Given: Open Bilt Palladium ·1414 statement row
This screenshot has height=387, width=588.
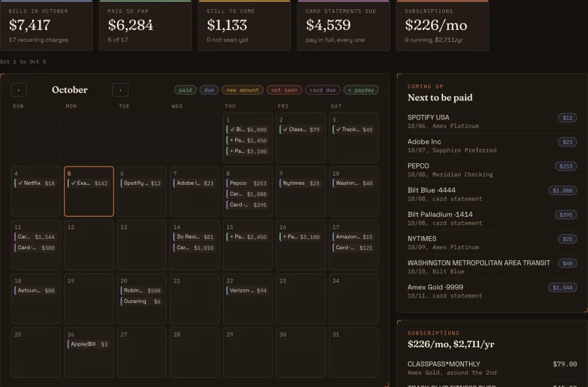Looking at the screenshot, I should point(492,219).
